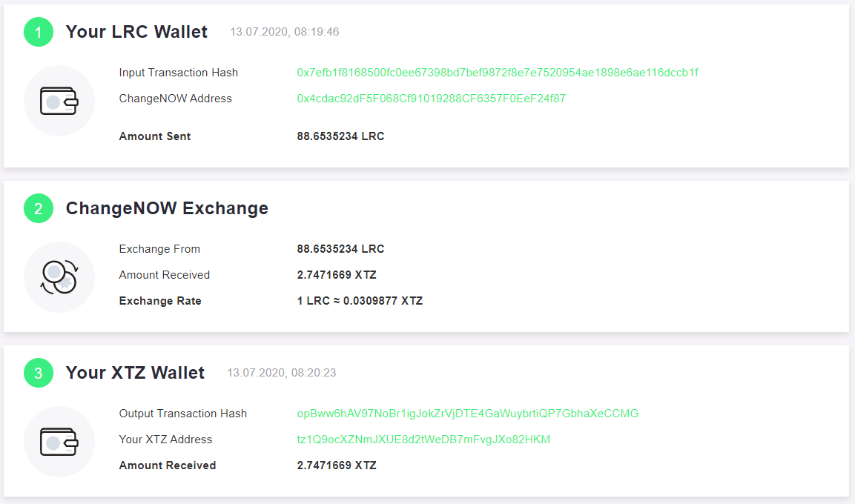
Task: Click the Your XTZ Wallet heading
Action: (135, 373)
